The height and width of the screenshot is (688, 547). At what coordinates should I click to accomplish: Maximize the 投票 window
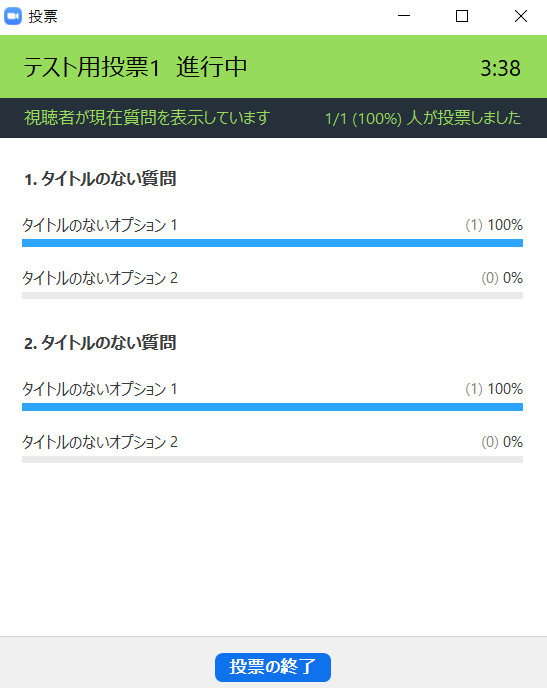[x=462, y=16]
